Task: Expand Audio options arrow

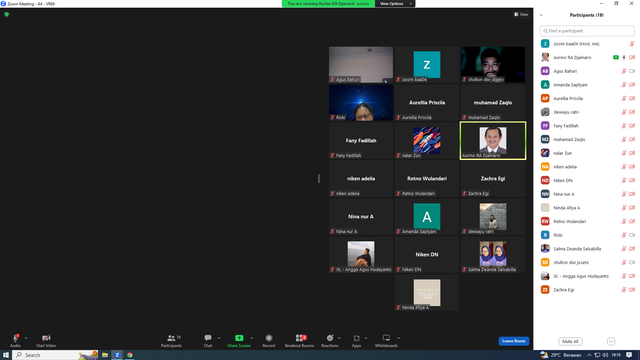Action: coord(26,338)
